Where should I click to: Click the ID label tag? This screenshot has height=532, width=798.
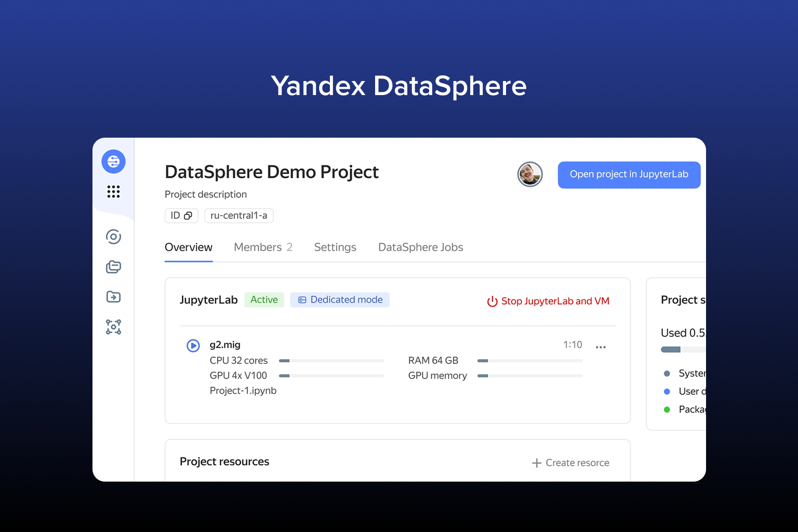click(181, 216)
